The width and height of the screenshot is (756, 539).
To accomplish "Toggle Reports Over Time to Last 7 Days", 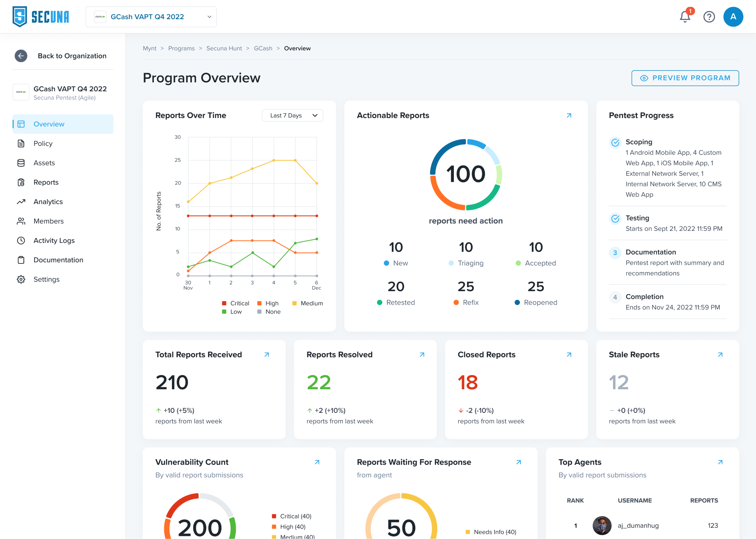I will click(x=292, y=115).
